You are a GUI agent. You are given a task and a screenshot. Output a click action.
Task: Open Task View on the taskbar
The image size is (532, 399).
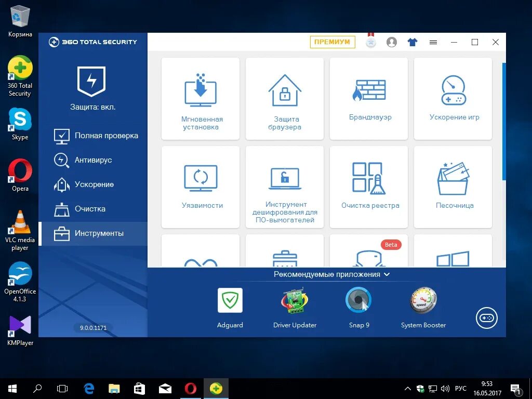[x=62, y=389]
